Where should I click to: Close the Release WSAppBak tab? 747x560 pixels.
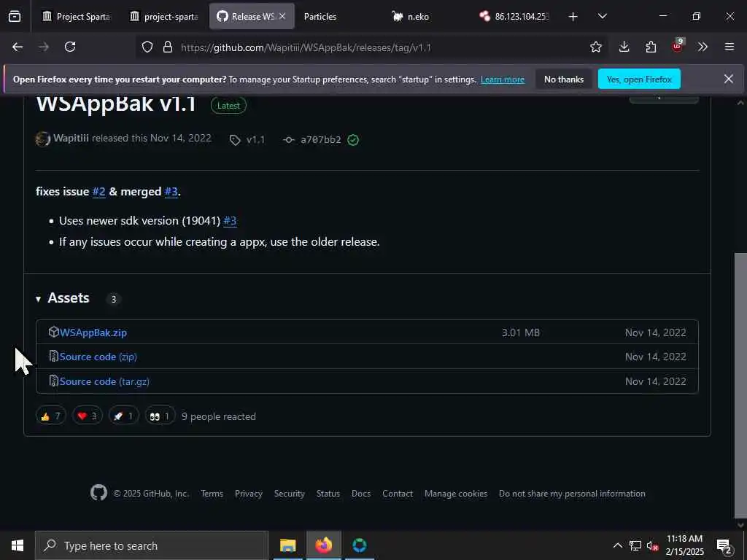pyautogui.click(x=282, y=16)
